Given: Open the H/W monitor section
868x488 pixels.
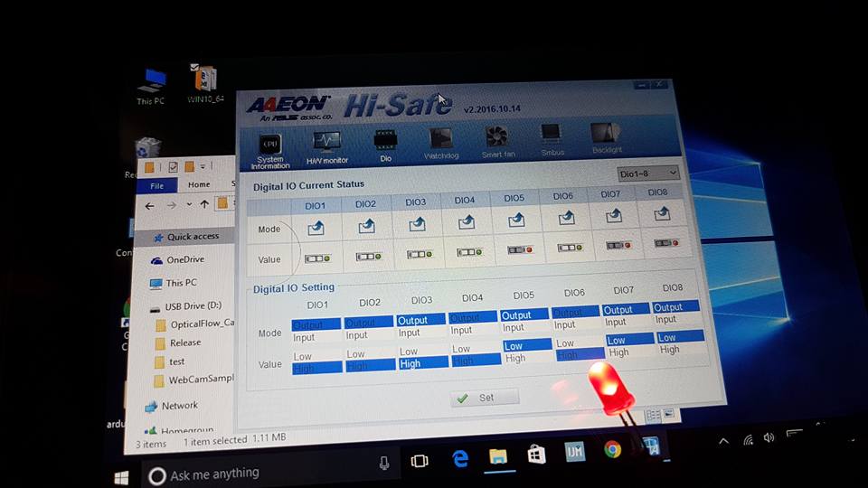Looking at the screenshot, I should click(327, 148).
